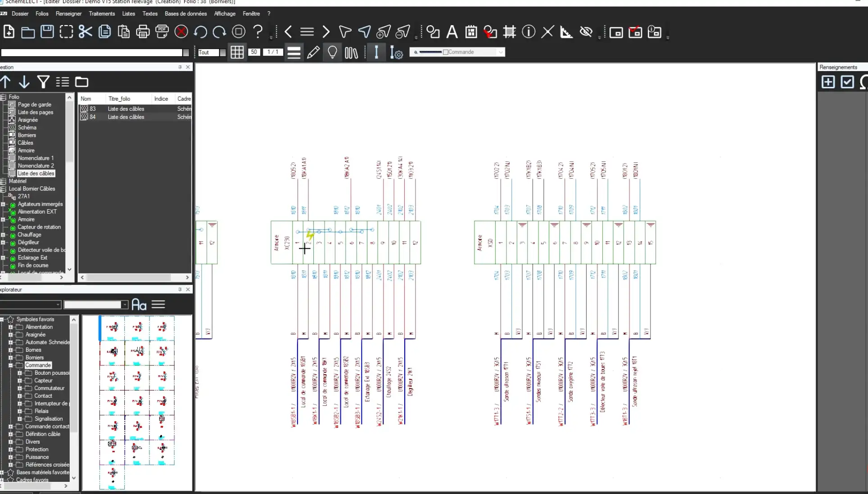
Task: Open the Bases de données menu
Action: click(x=185, y=13)
